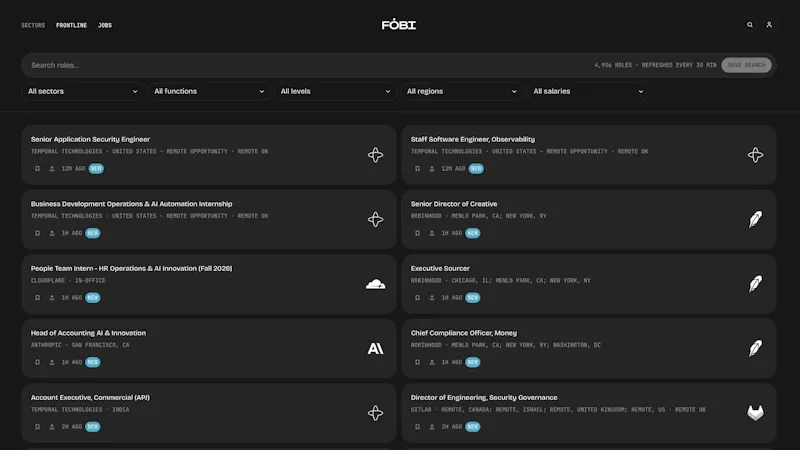Expand the All functions dropdown

pos(209,91)
